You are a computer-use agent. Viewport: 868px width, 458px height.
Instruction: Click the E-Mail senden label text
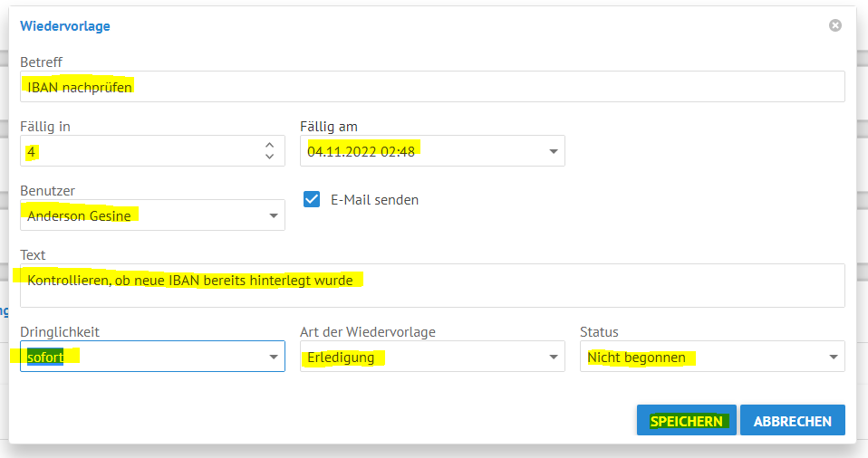(375, 200)
